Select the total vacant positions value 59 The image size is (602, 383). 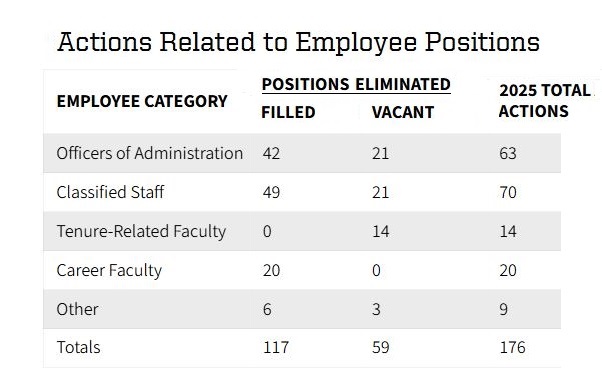coord(380,347)
